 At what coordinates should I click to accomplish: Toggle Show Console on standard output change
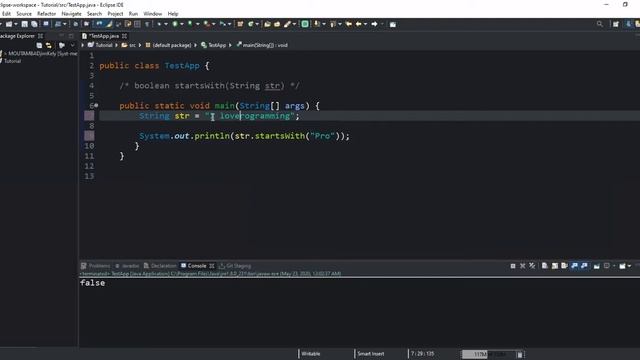[574, 266]
